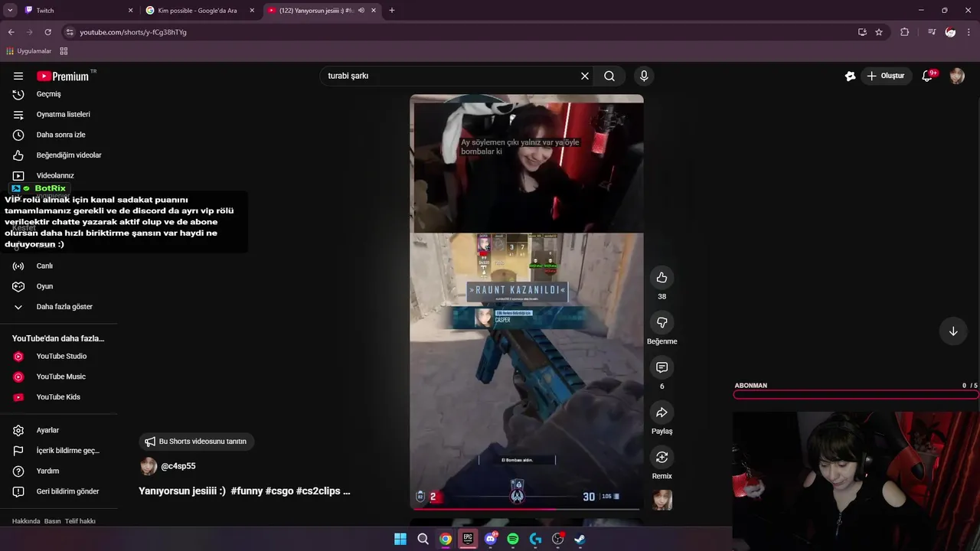Mute audio on the YouTube tab
The width and height of the screenshot is (980, 551).
click(x=361, y=11)
